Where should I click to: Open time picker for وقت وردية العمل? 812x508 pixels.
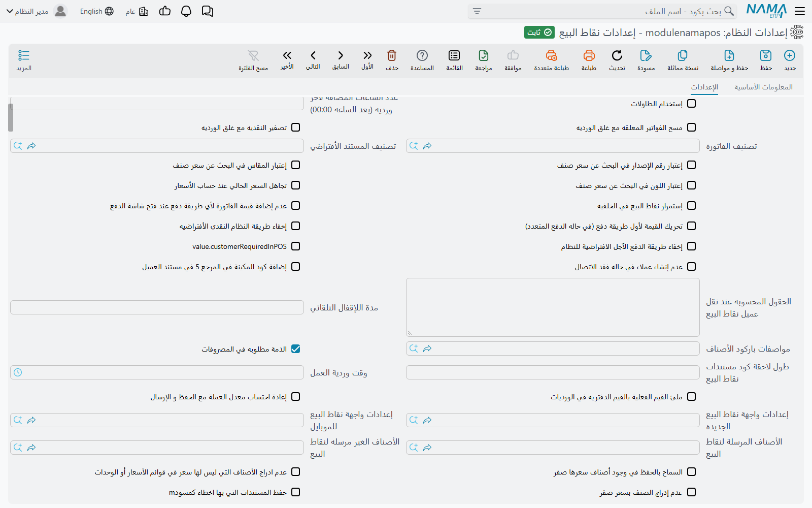[18, 372]
